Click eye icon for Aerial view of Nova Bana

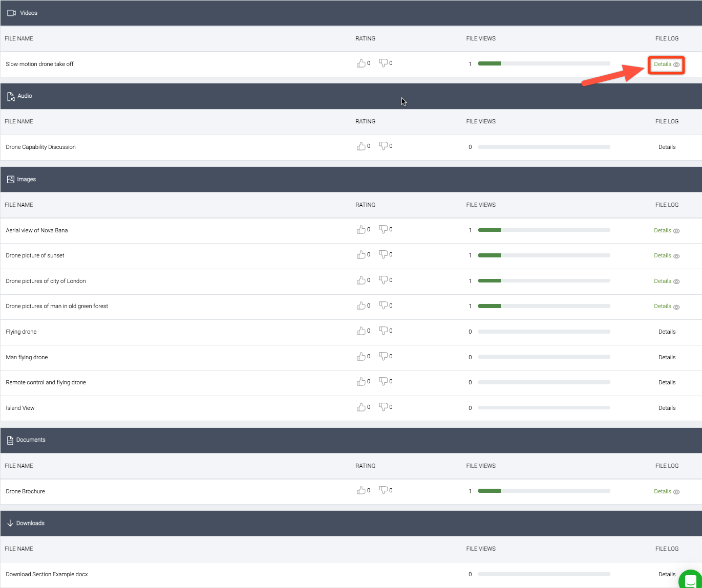(x=676, y=231)
